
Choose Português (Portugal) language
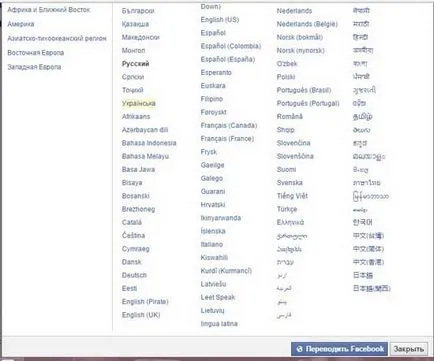tap(308, 104)
